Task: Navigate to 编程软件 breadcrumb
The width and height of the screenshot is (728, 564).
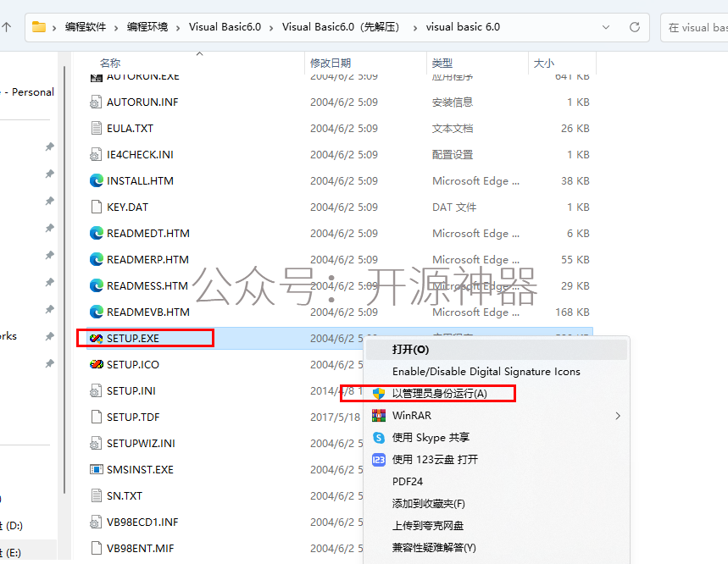Action: click(86, 27)
